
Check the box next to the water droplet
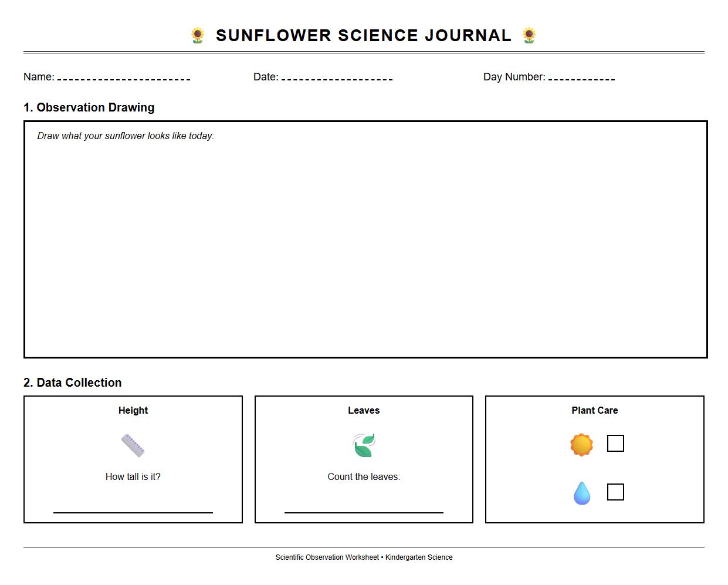point(615,492)
